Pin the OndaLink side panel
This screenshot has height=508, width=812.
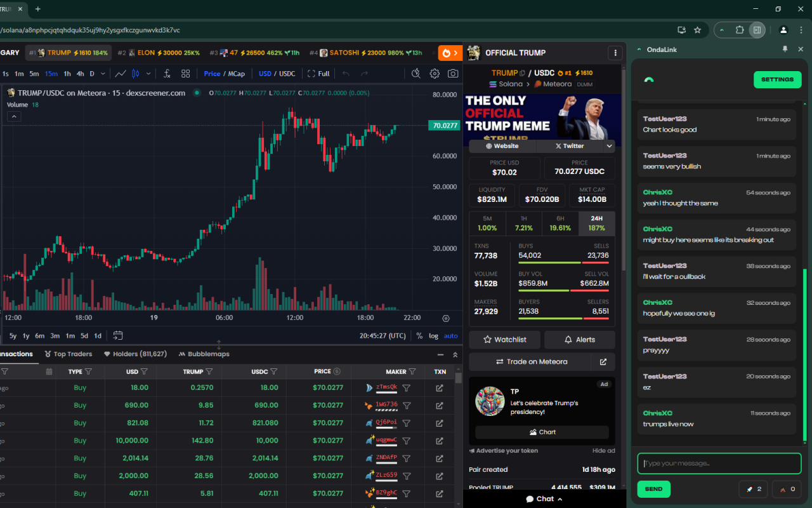[785, 50]
